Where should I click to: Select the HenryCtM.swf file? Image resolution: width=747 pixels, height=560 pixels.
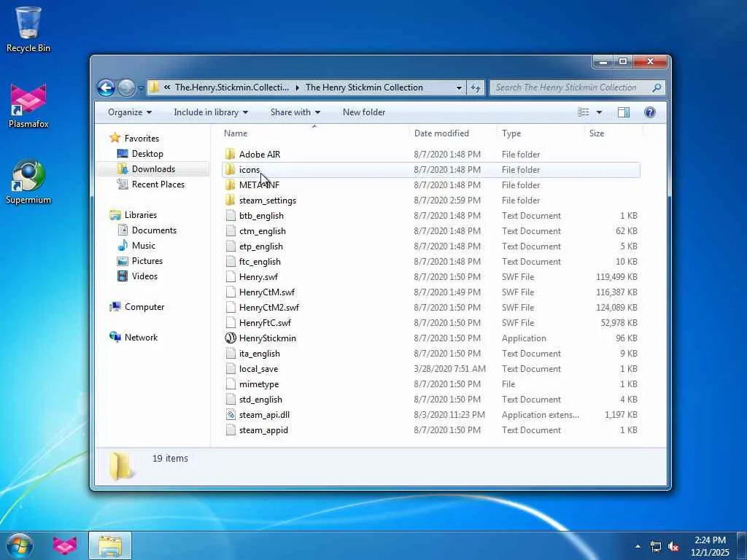pyautogui.click(x=430, y=292)
